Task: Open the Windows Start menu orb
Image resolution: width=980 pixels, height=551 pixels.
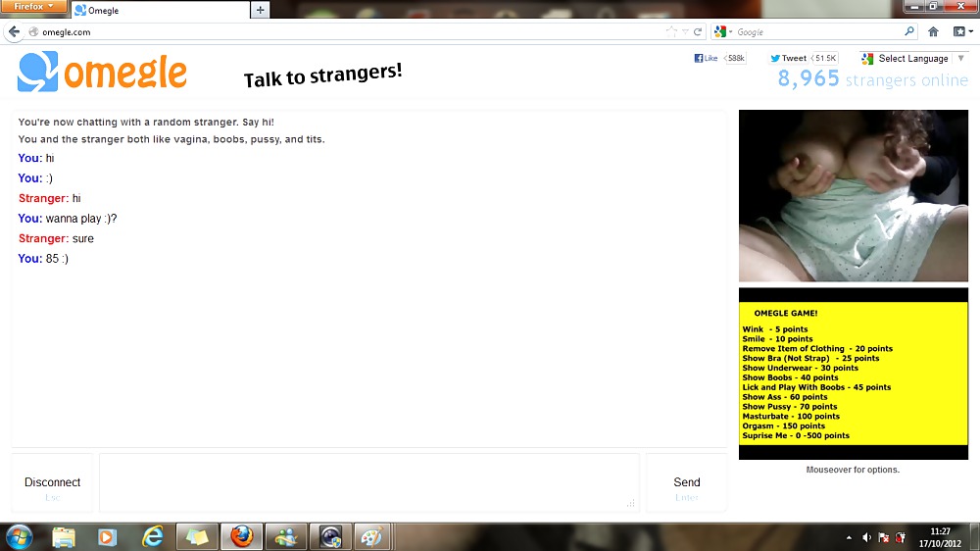Action: click(19, 536)
